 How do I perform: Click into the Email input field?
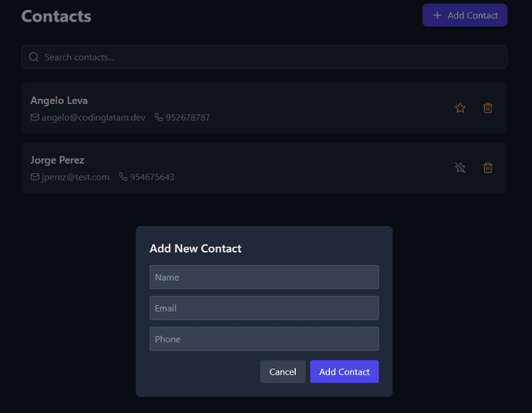(264, 308)
